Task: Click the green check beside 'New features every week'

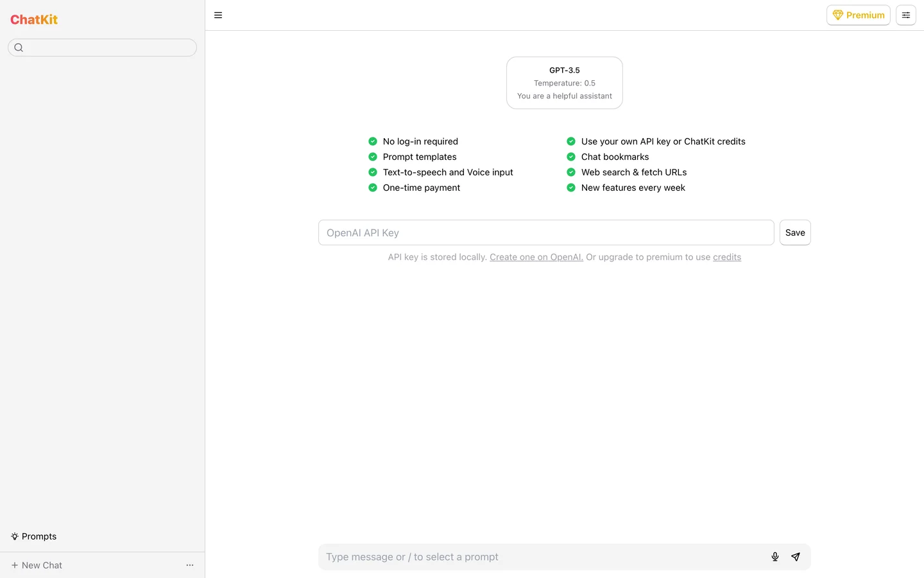Action: [571, 188]
